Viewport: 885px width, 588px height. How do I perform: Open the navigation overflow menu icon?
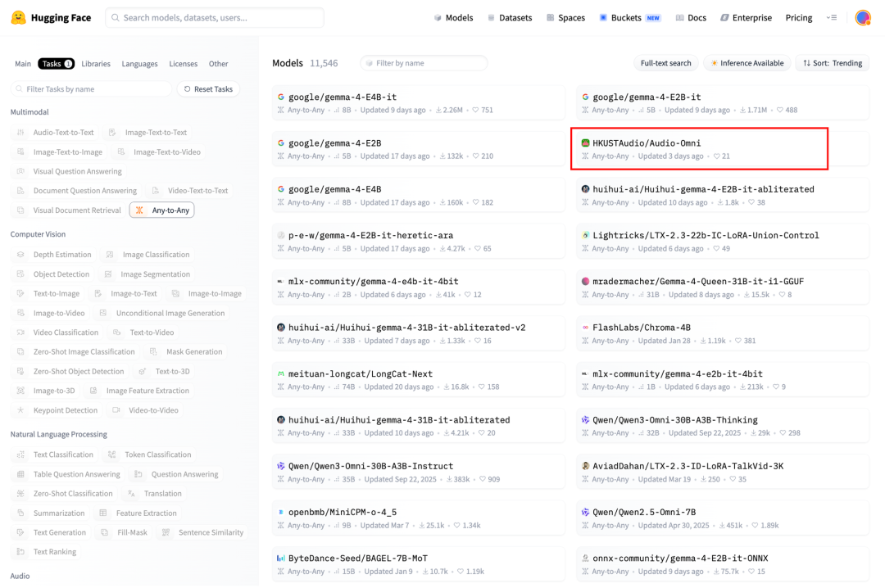[832, 17]
